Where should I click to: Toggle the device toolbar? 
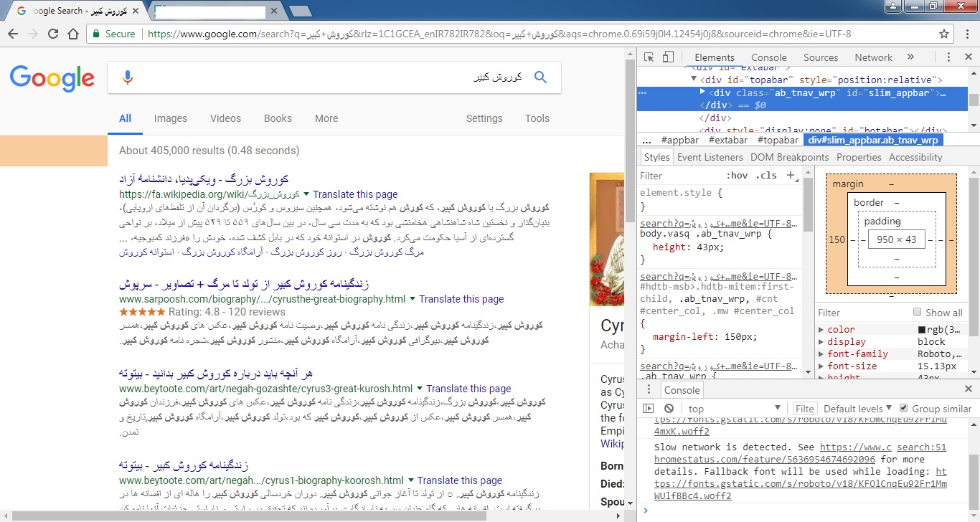coord(668,57)
